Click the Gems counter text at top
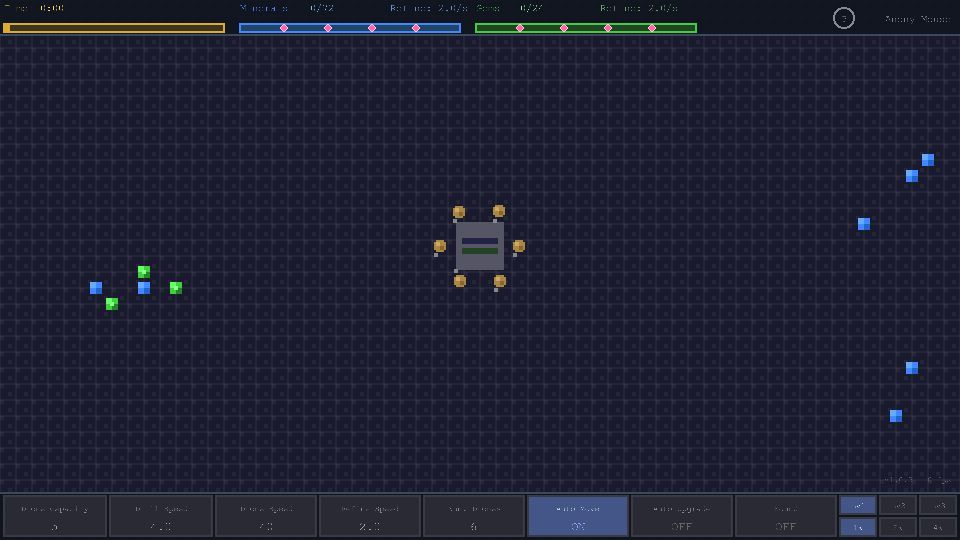This screenshot has height=540, width=960. point(509,8)
